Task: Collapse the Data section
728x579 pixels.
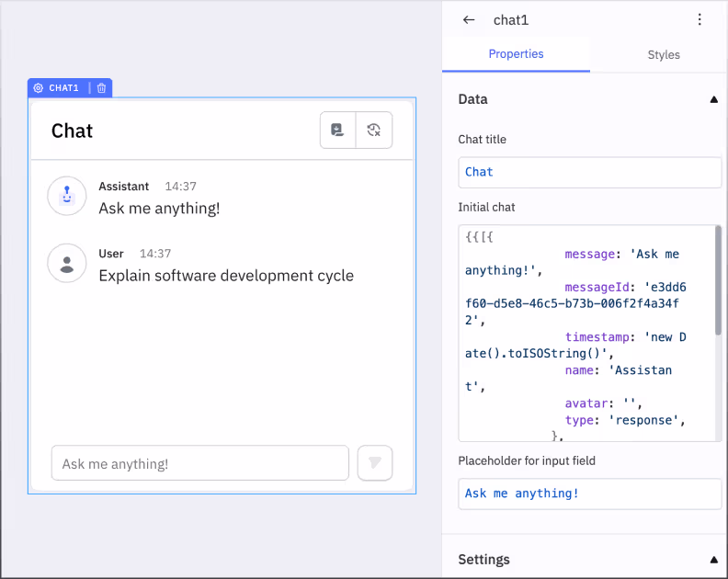Action: click(x=713, y=99)
